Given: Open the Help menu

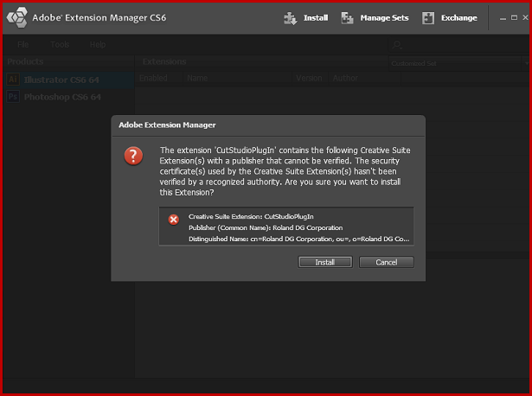Looking at the screenshot, I should pos(98,44).
